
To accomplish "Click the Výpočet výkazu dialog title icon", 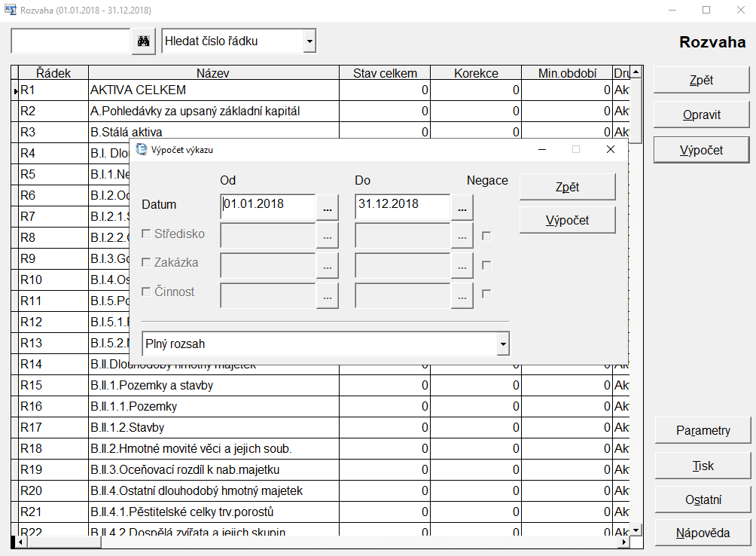I will pyautogui.click(x=141, y=149).
